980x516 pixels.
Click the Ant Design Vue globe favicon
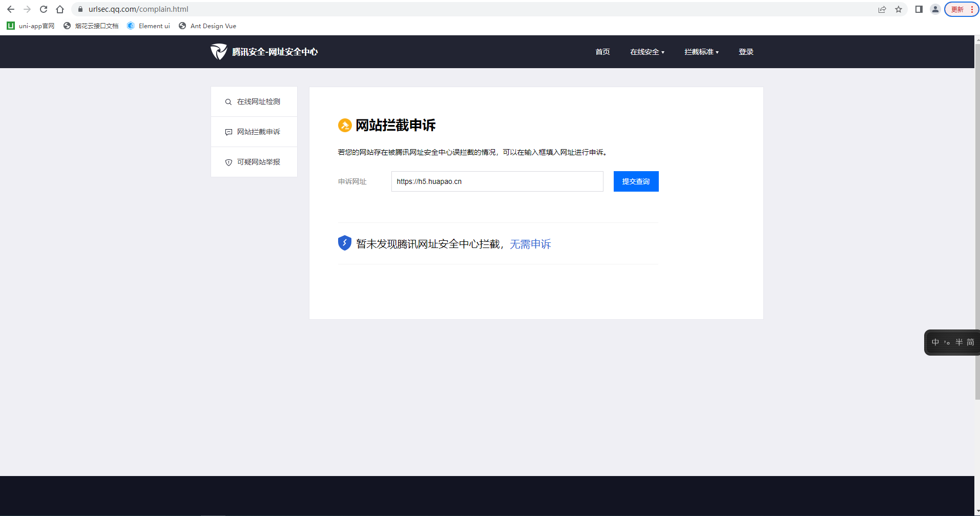click(x=182, y=26)
